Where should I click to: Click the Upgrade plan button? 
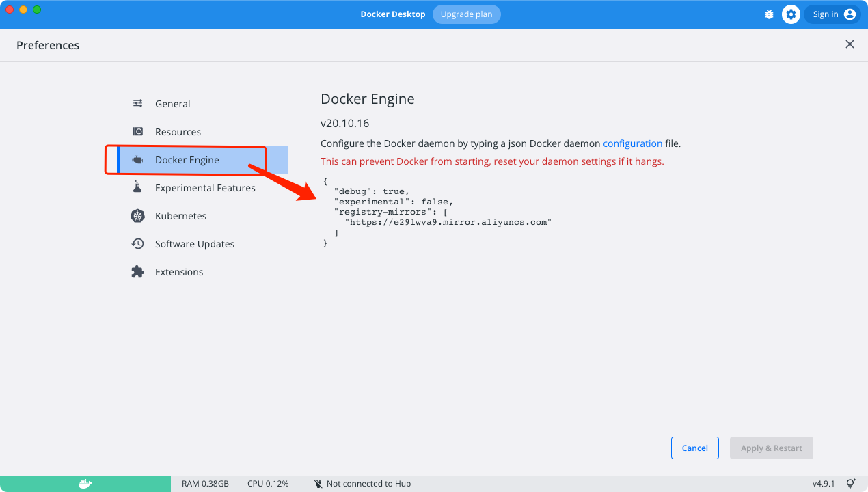click(467, 14)
